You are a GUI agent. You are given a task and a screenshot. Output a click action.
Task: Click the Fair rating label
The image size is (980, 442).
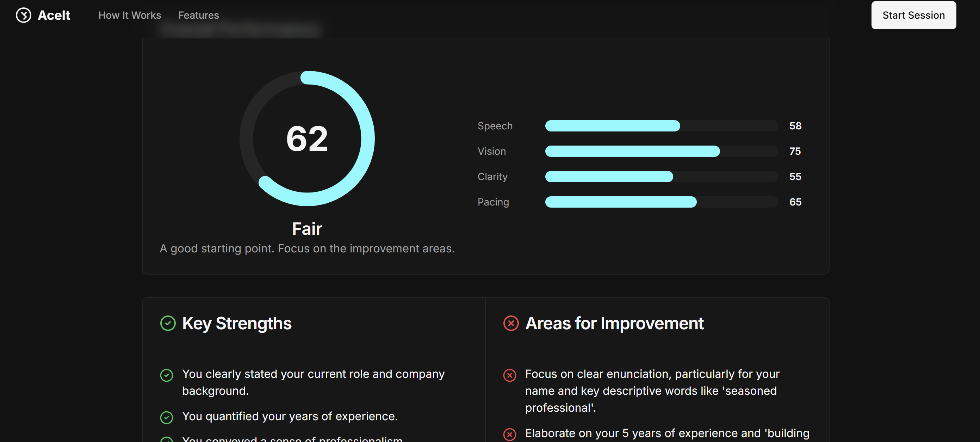click(307, 229)
